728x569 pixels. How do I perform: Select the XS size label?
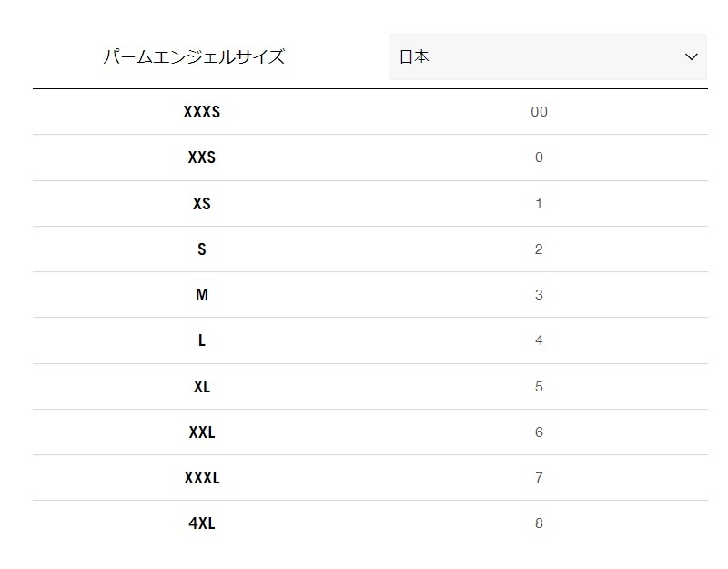point(201,203)
